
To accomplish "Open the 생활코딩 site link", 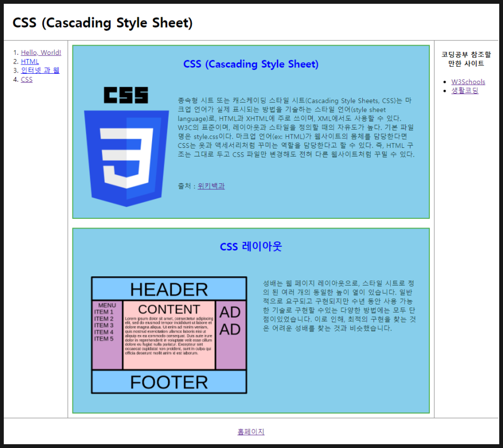I will 465,90.
